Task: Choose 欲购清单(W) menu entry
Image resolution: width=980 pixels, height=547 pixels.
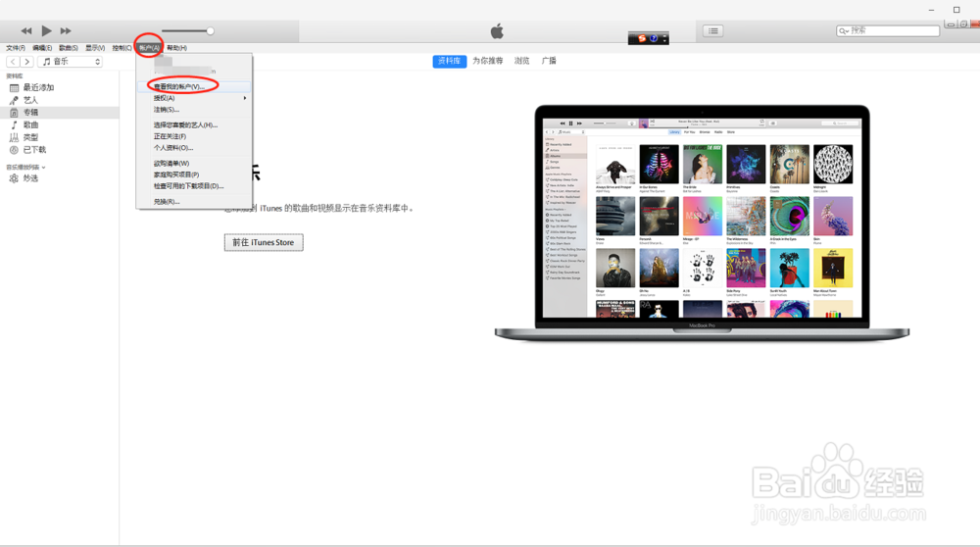Action: (194, 163)
